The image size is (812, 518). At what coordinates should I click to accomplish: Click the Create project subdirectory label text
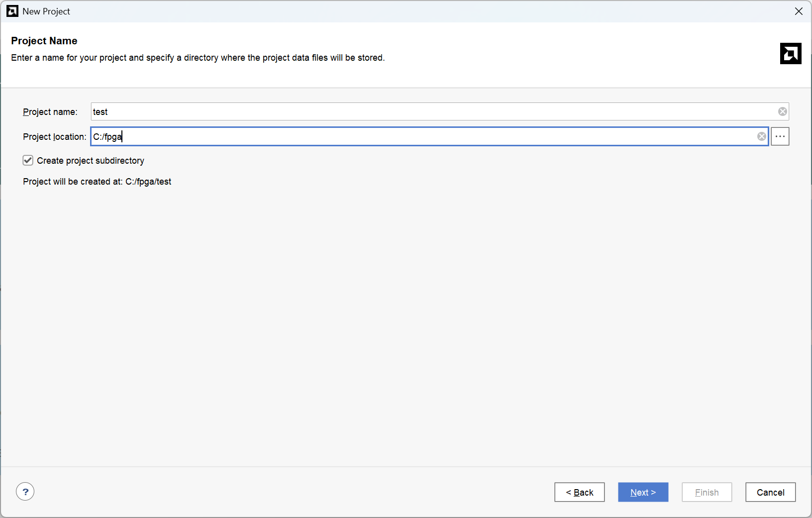pos(91,161)
